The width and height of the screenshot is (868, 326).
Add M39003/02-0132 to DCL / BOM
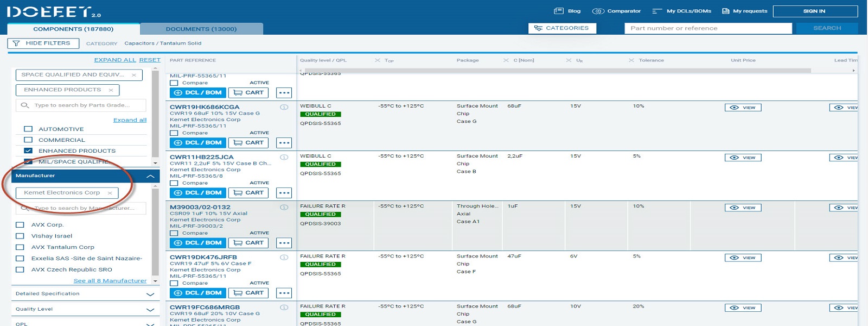point(198,243)
